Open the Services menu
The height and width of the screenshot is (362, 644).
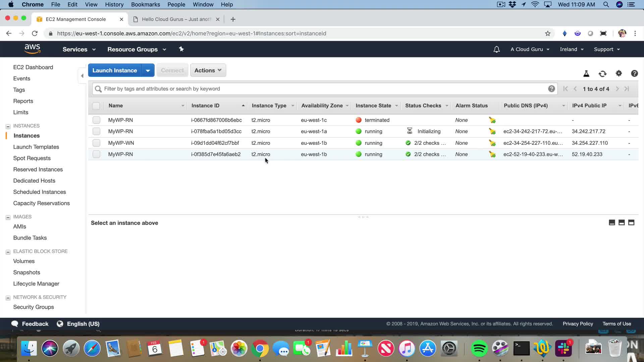pos(79,49)
